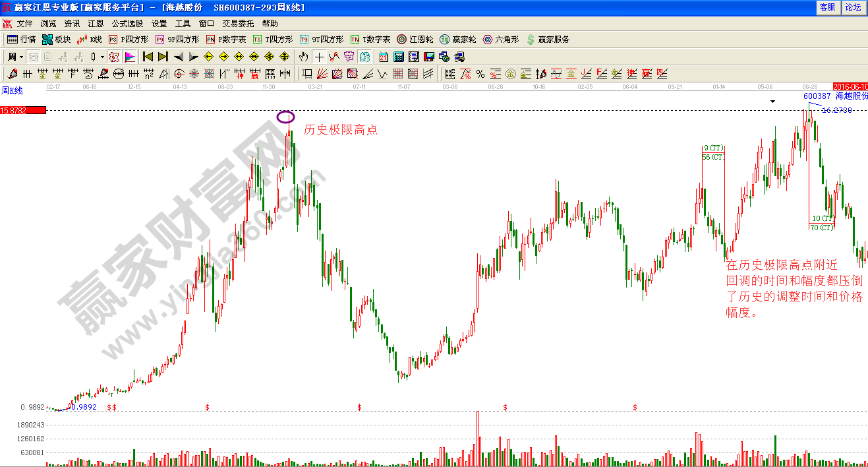The image size is (868, 467).
Task: Click the 客服 customer service button
Action: 827,7
